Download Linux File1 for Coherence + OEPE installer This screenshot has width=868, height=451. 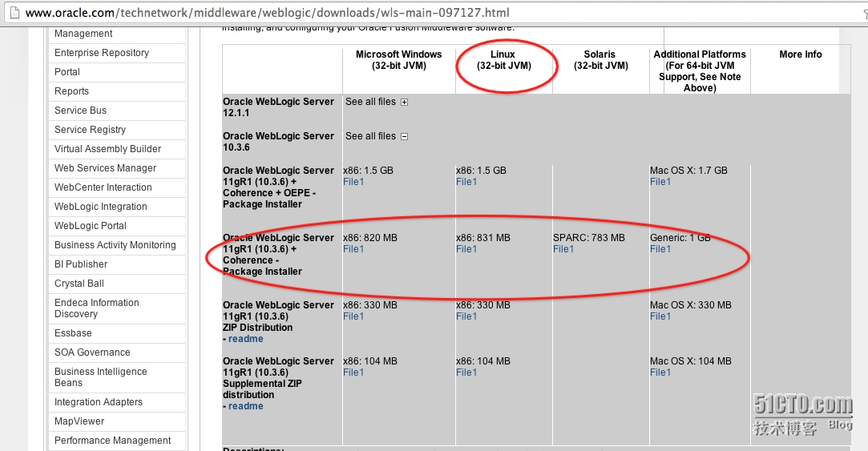[x=466, y=182]
